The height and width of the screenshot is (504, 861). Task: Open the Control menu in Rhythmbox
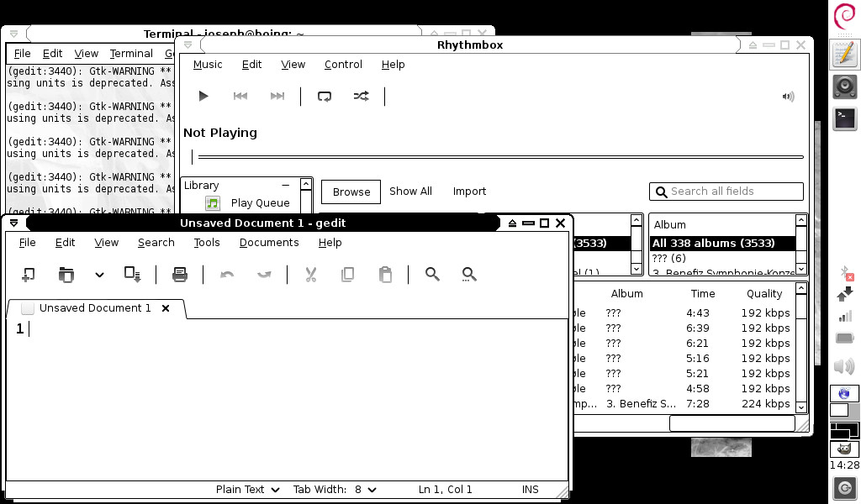coord(343,64)
